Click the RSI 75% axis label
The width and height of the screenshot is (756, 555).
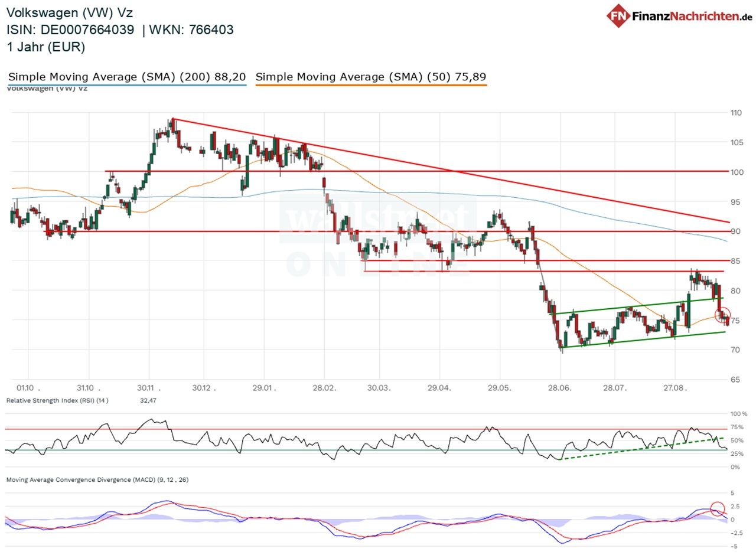pyautogui.click(x=738, y=427)
